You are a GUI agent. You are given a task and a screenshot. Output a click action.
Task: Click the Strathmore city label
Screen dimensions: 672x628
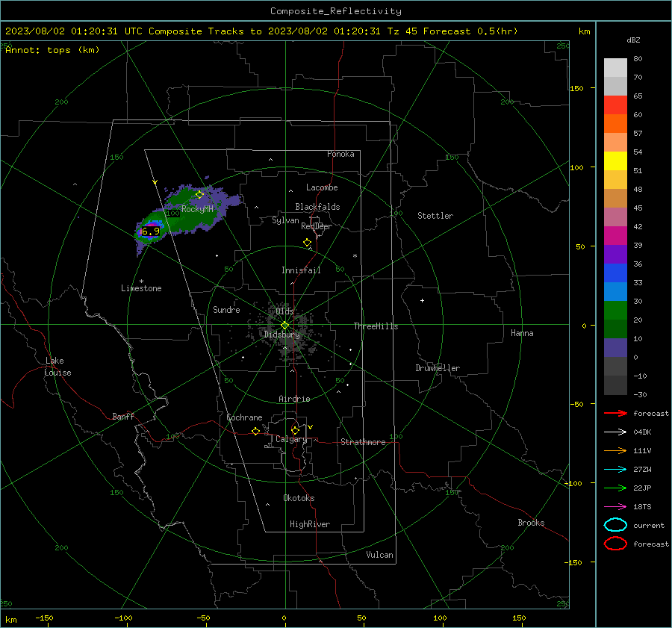click(363, 442)
